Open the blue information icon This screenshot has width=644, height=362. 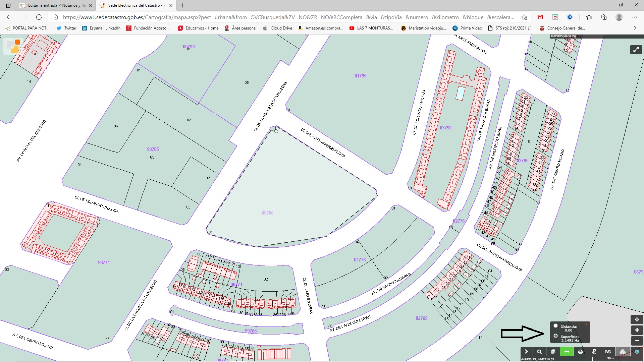(x=637, y=352)
